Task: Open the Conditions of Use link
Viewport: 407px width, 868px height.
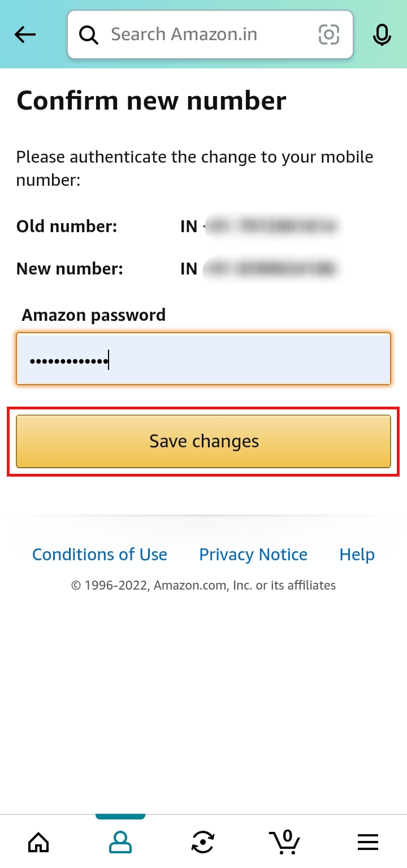Action: (x=99, y=555)
